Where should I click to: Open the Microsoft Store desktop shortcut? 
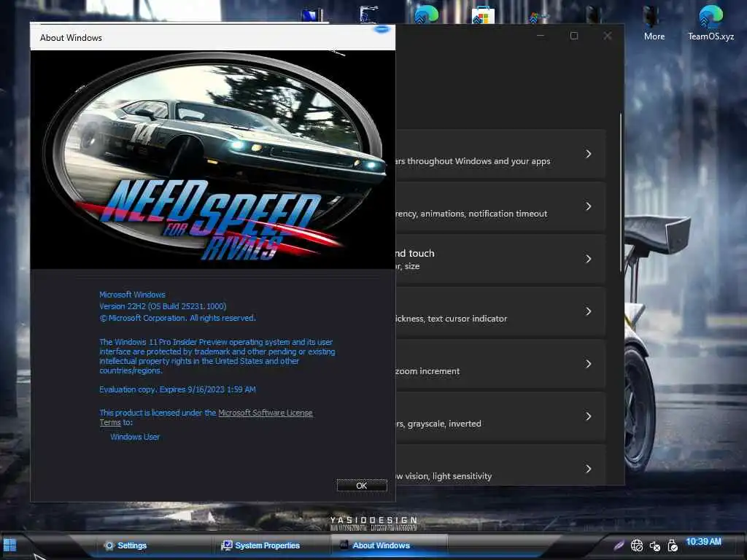click(x=483, y=15)
